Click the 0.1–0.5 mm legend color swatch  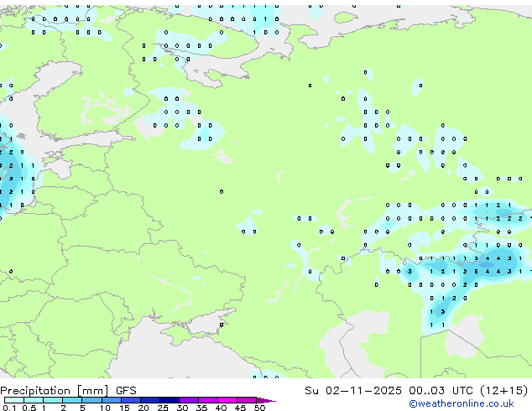coord(14,400)
